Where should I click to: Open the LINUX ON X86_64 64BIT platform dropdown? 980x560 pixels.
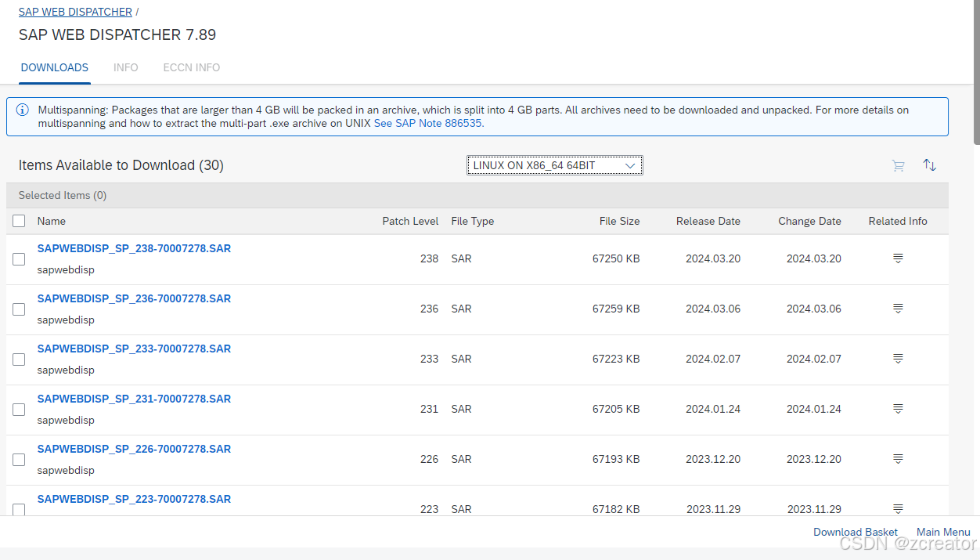click(x=555, y=165)
